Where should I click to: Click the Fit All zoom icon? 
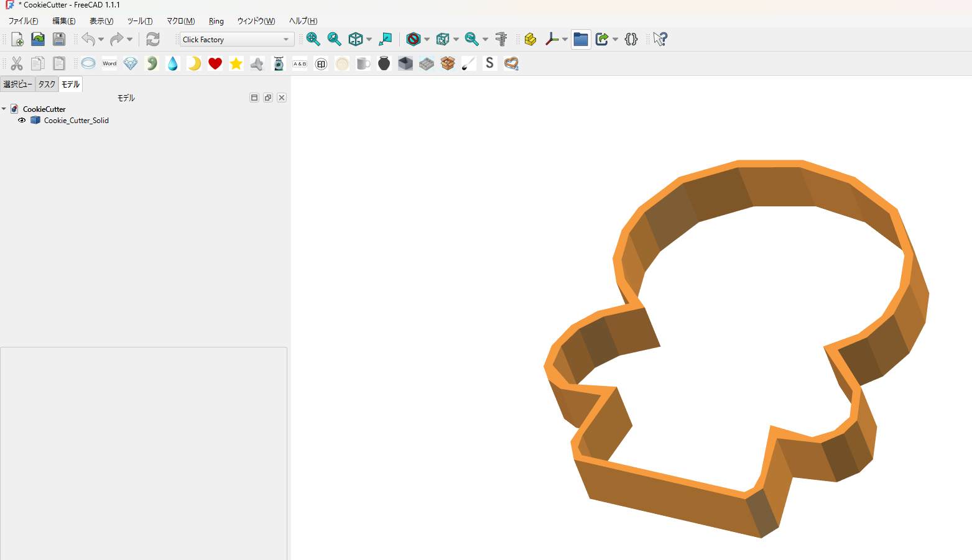click(313, 39)
